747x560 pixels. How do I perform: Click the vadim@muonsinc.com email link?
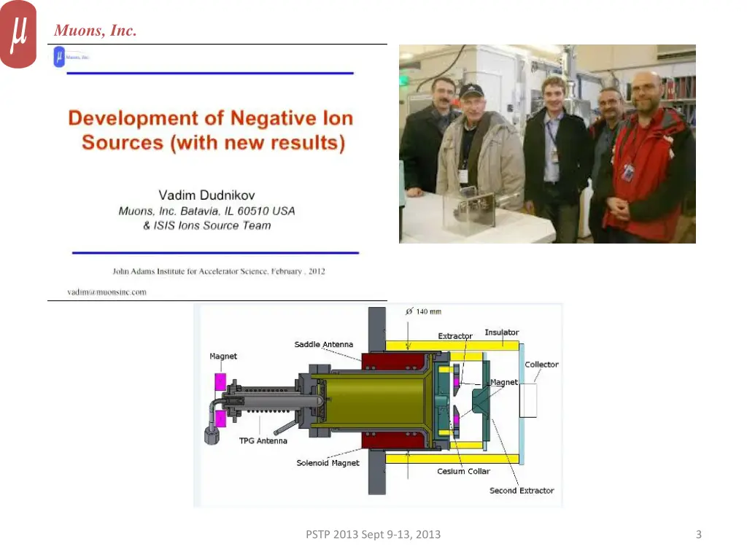[105, 291]
